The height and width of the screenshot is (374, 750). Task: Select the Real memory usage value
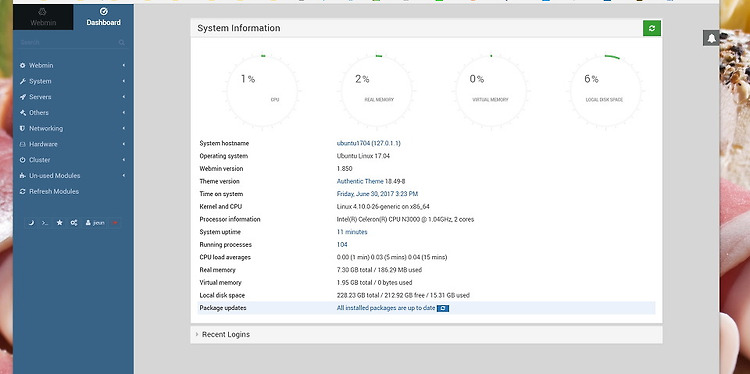point(379,270)
